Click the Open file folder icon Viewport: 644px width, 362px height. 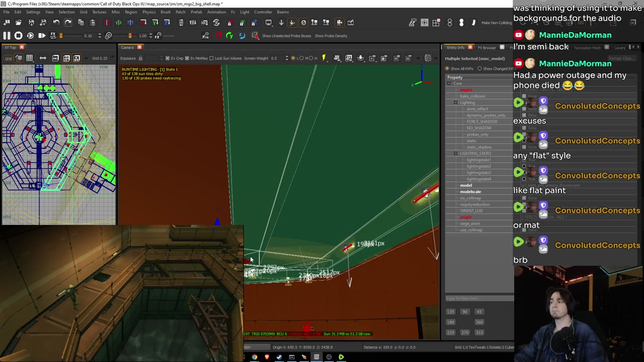click(19, 23)
